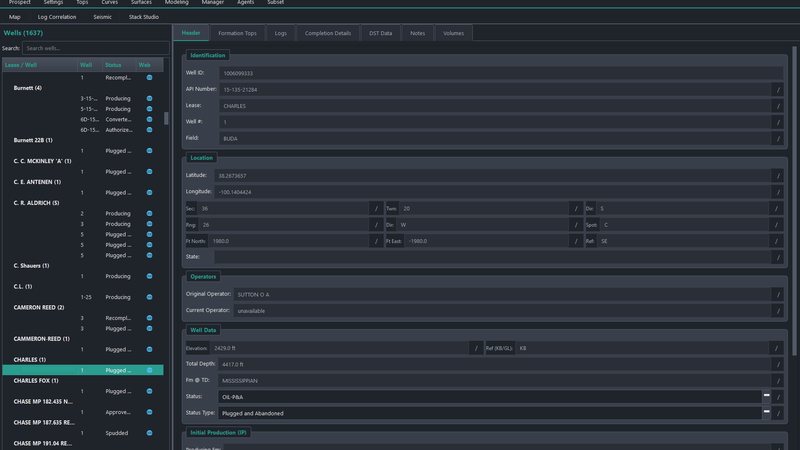
Task: Select the Recompl... CAMERON REED well 3
Action: pyautogui.click(x=83, y=318)
